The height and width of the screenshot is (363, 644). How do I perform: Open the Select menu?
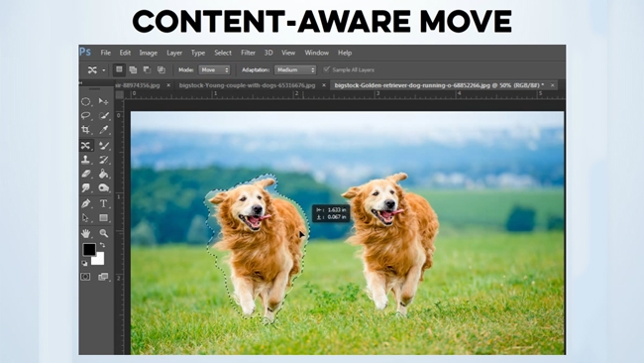coord(223,53)
